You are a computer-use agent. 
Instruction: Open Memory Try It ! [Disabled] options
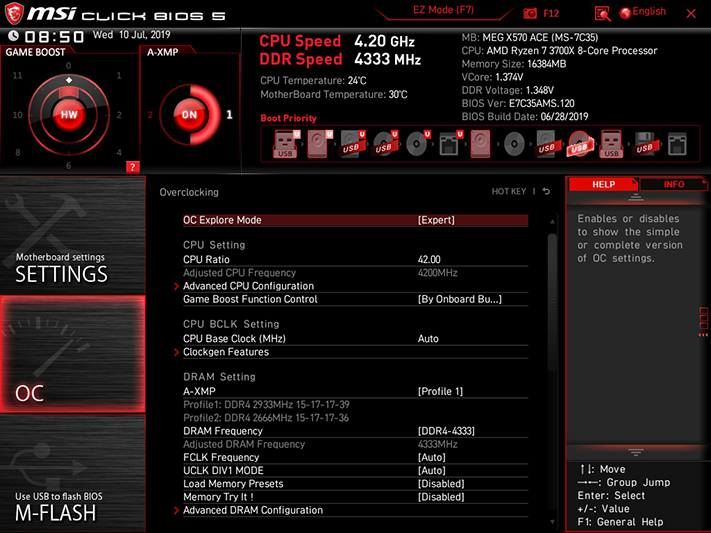coord(356,497)
